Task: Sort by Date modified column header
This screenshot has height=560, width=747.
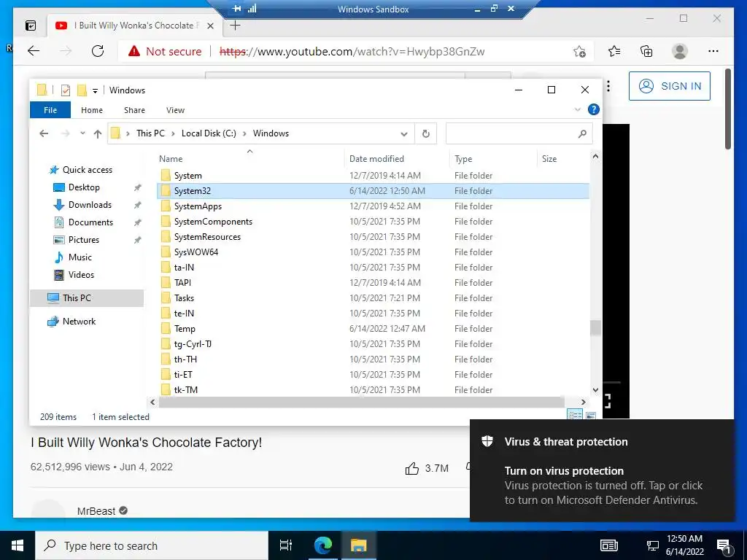Action: pos(397,159)
